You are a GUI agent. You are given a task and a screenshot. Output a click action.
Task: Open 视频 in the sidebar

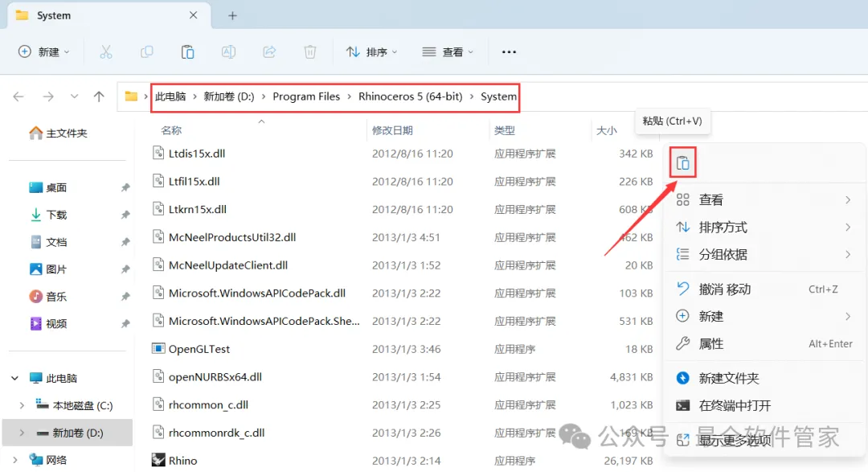[x=47, y=323]
